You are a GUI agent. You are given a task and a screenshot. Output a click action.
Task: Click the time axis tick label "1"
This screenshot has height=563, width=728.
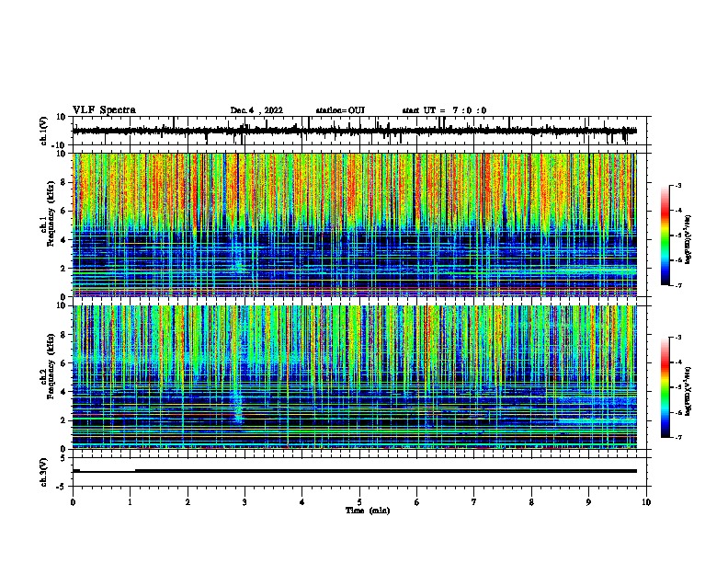click(131, 502)
